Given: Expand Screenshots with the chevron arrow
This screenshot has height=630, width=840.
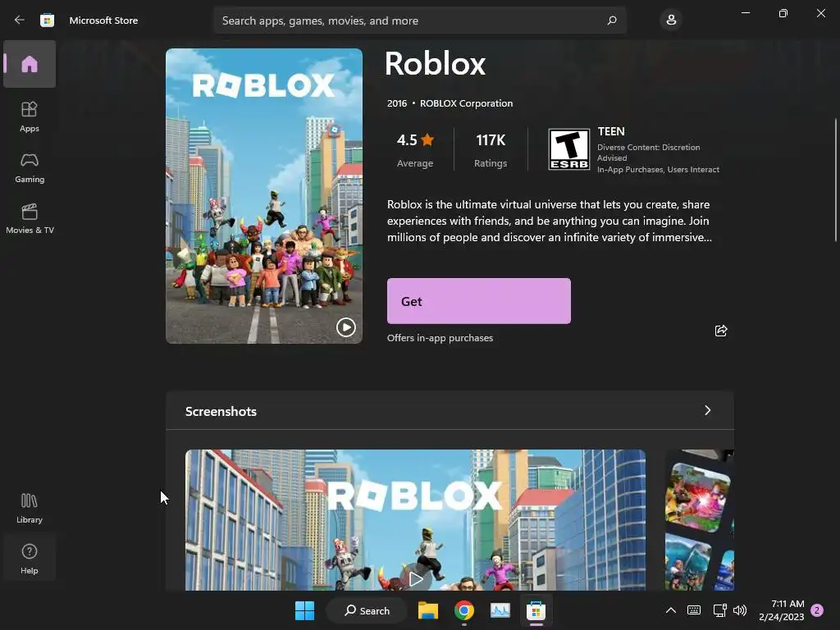Looking at the screenshot, I should coord(708,410).
